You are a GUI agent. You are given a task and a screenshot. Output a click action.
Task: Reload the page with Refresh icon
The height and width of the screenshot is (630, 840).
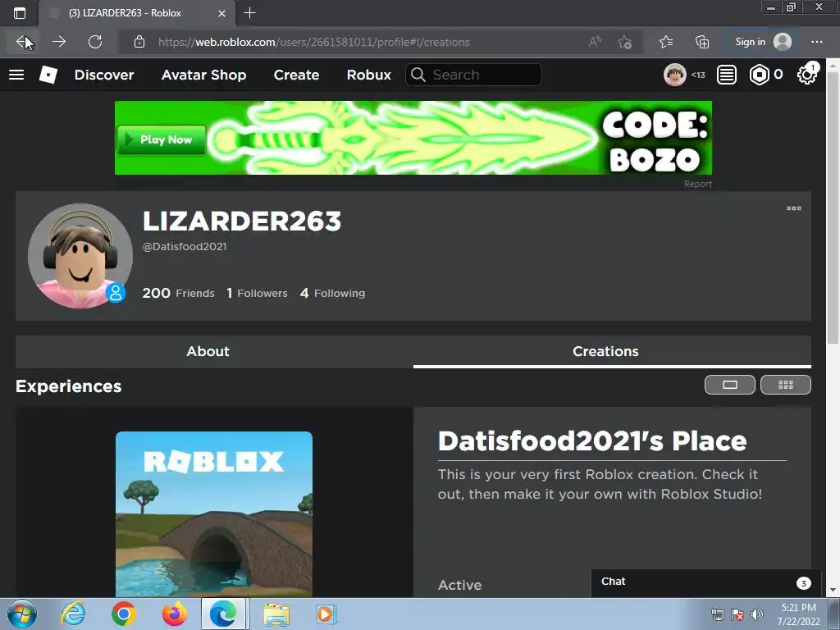pos(95,42)
